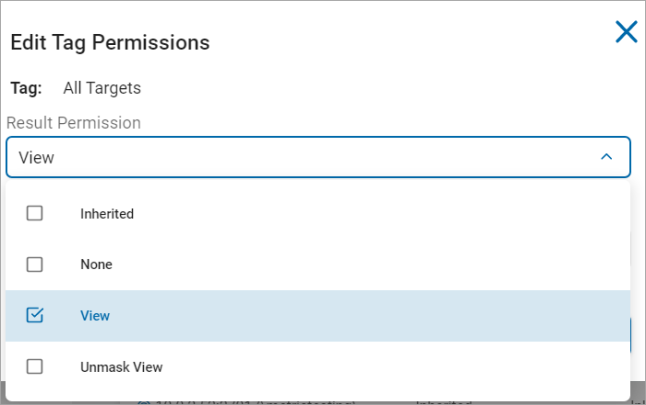Click the All Targets tag value
The height and width of the screenshot is (405, 646).
pyautogui.click(x=102, y=88)
